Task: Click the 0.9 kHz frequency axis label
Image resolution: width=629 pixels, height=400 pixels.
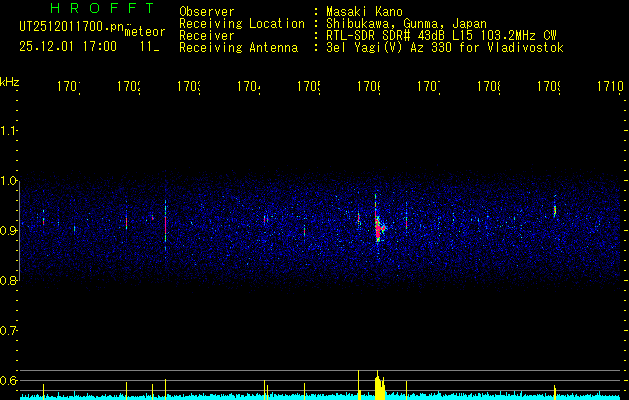Action: [8, 230]
